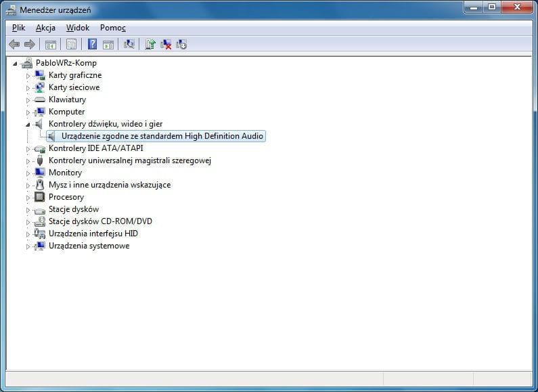
Task: Expand the Stacje dysków node
Action: point(28,210)
